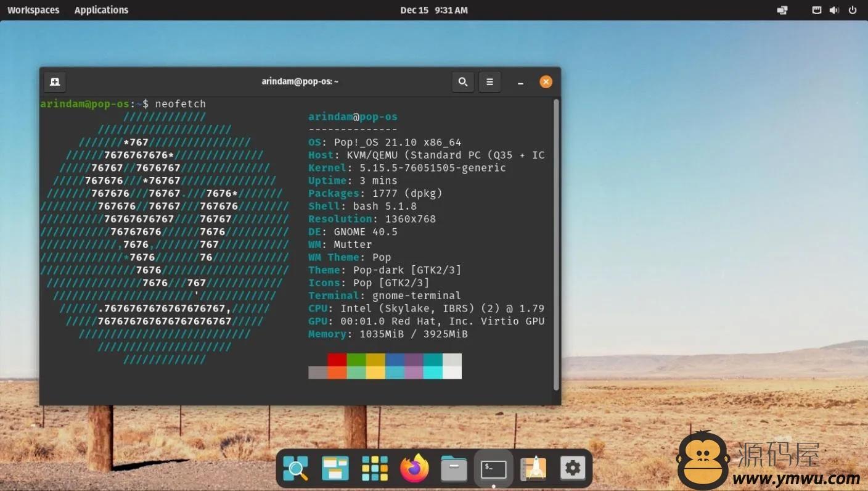868x491 pixels.
Task: Click the Terminal icon in dock
Action: click(x=494, y=469)
